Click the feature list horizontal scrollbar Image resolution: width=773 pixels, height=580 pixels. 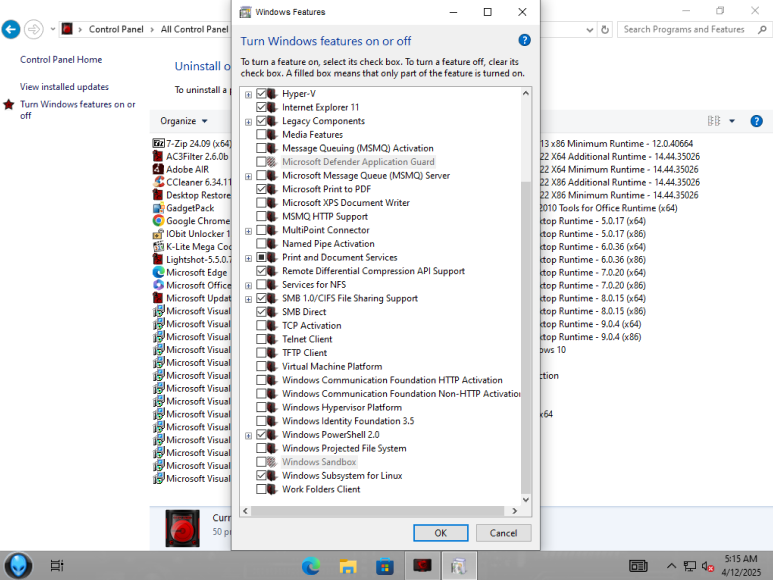[378, 511]
